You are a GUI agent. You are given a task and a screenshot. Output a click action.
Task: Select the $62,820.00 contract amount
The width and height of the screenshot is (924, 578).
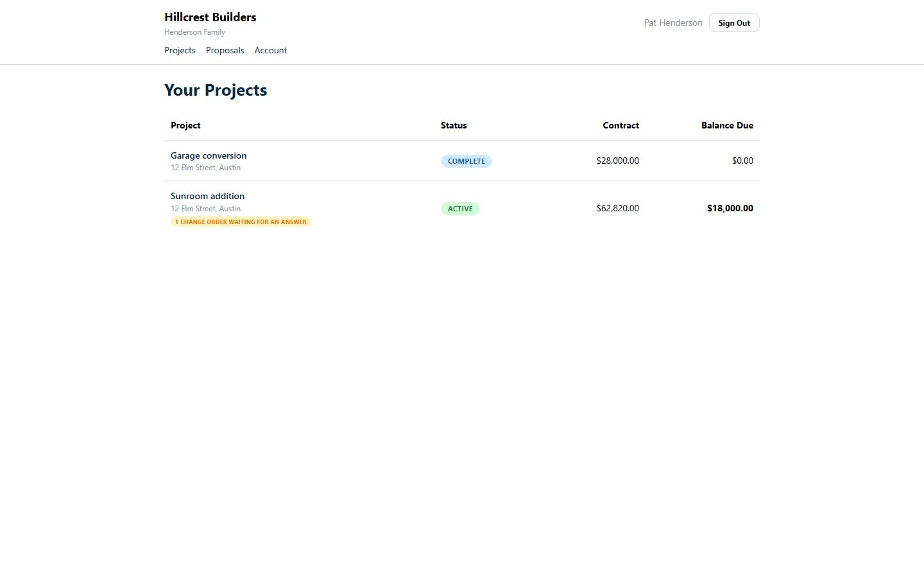tap(617, 208)
